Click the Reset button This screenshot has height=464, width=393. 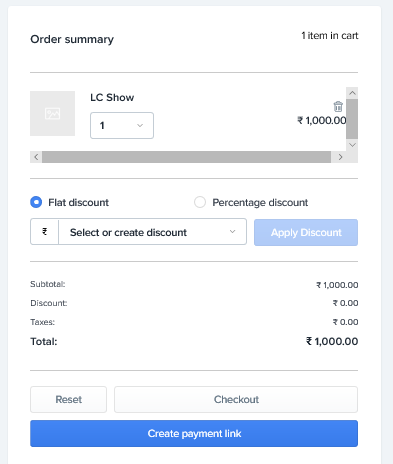tap(68, 399)
